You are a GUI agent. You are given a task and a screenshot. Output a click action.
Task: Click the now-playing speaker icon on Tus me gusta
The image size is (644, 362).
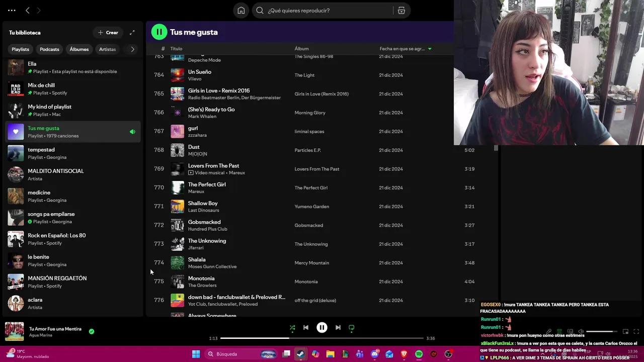coord(132,132)
